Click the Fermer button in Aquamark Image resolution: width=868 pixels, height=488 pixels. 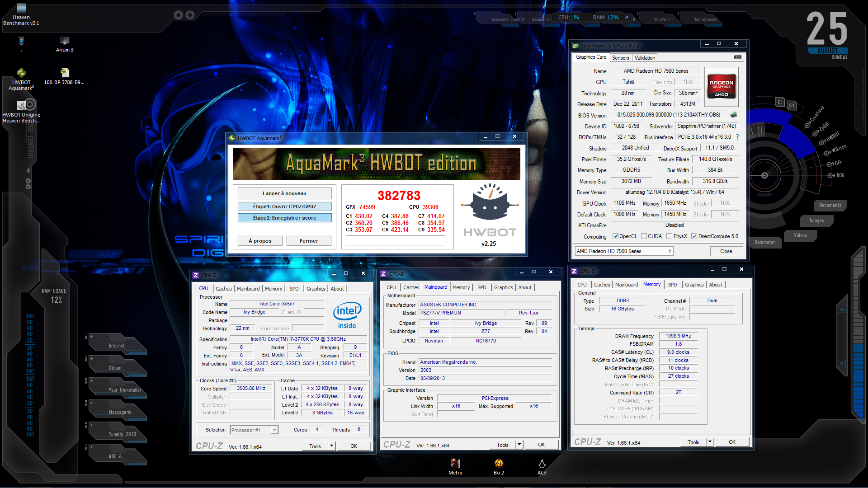(x=309, y=241)
